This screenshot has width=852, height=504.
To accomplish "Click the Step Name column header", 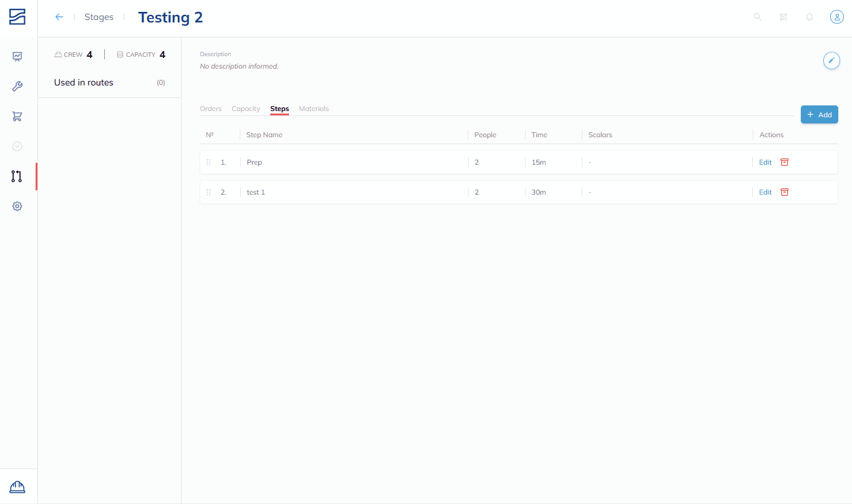I will click(265, 135).
